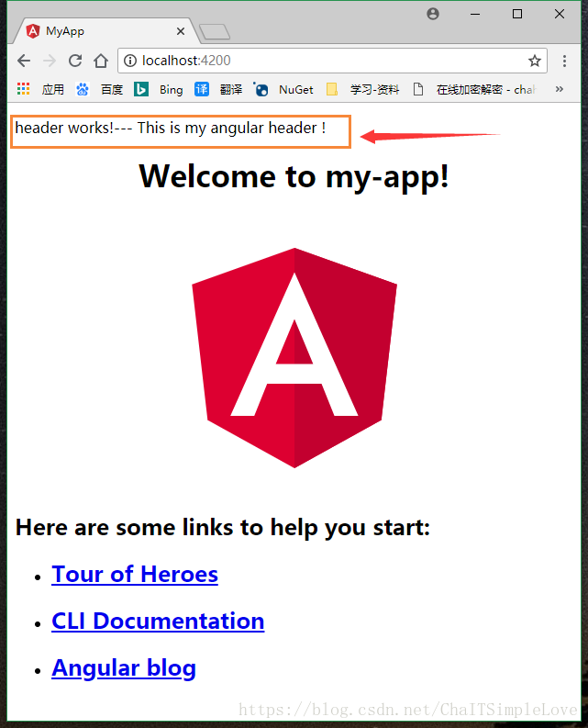
Task: Reload the localhost page
Action: [75, 61]
